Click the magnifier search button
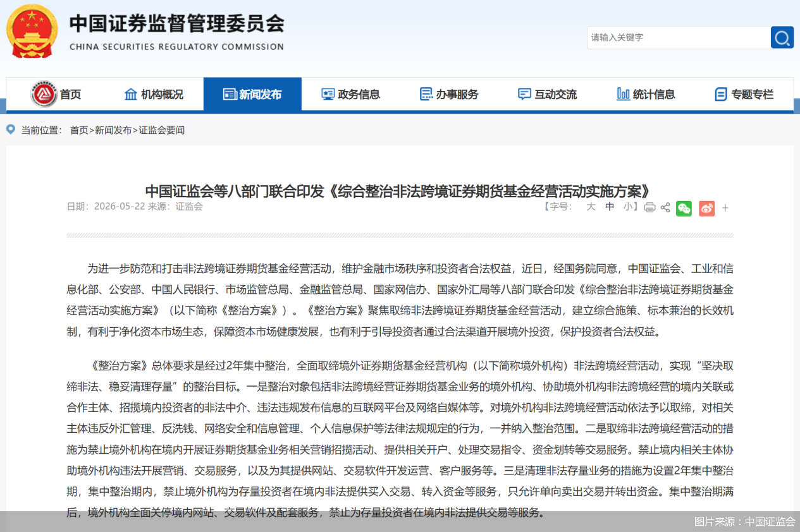The image size is (800, 532). click(782, 37)
